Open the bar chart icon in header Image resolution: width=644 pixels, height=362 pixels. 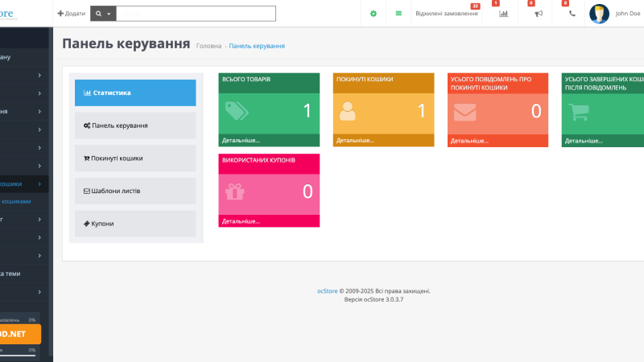point(504,14)
